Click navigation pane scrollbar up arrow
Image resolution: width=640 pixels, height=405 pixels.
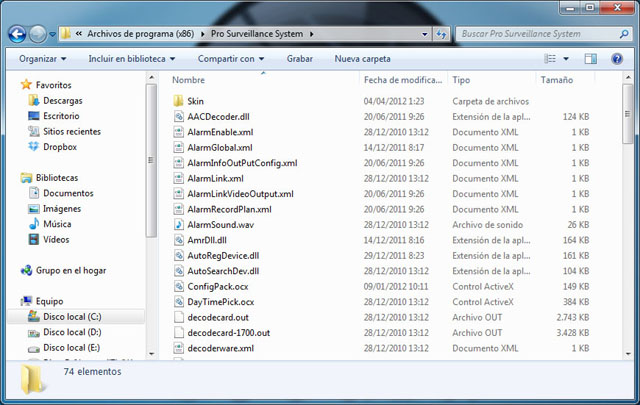tap(151, 77)
